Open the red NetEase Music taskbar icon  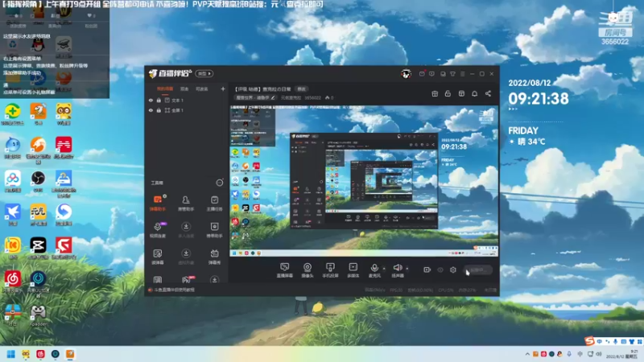tap(41, 354)
